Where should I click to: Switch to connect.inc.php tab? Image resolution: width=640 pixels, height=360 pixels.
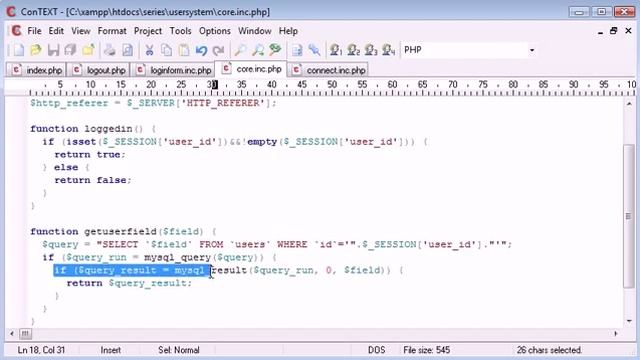tap(328, 70)
